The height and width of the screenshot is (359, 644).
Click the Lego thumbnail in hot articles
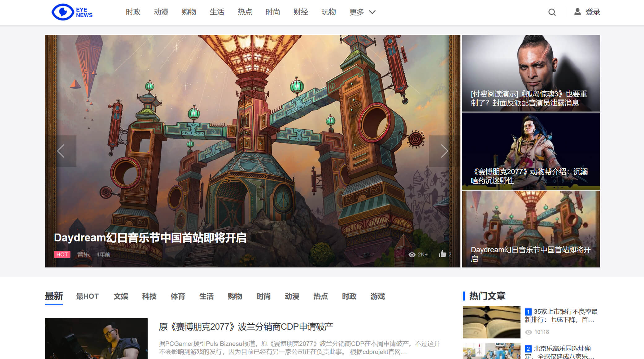click(x=492, y=351)
